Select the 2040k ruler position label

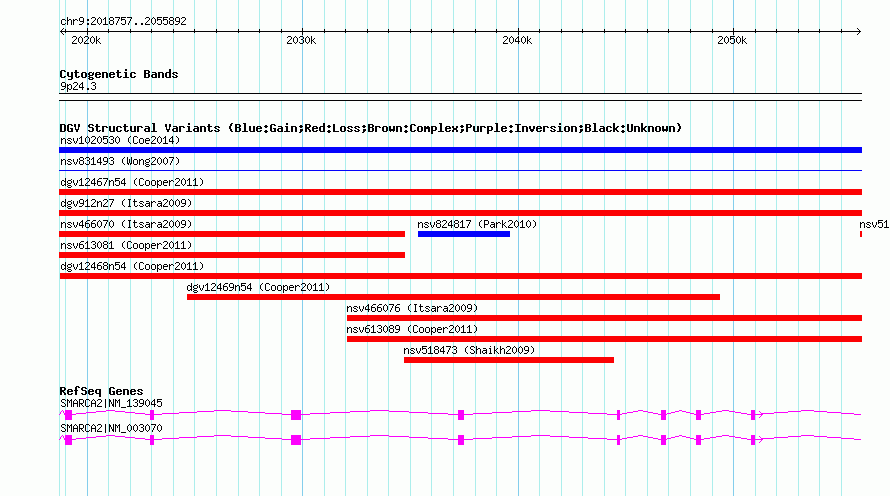coord(517,40)
